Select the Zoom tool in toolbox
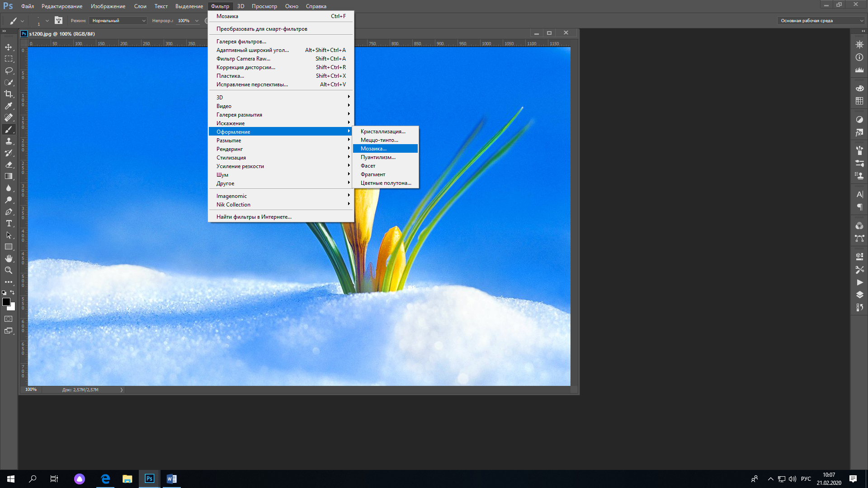 click(x=9, y=270)
